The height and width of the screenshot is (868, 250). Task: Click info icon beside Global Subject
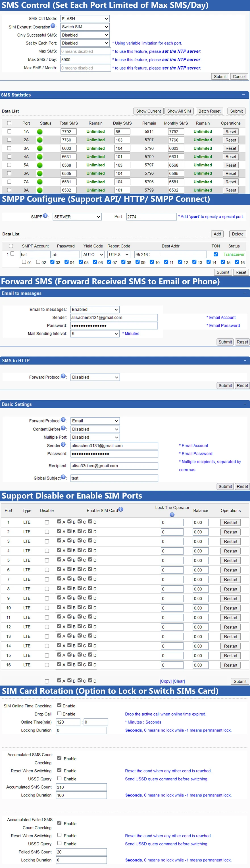click(63, 477)
